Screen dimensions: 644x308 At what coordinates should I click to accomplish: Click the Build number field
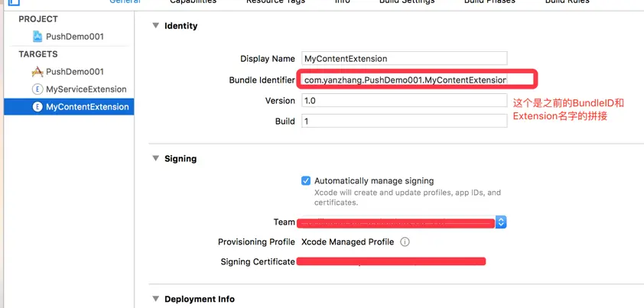[x=404, y=121]
